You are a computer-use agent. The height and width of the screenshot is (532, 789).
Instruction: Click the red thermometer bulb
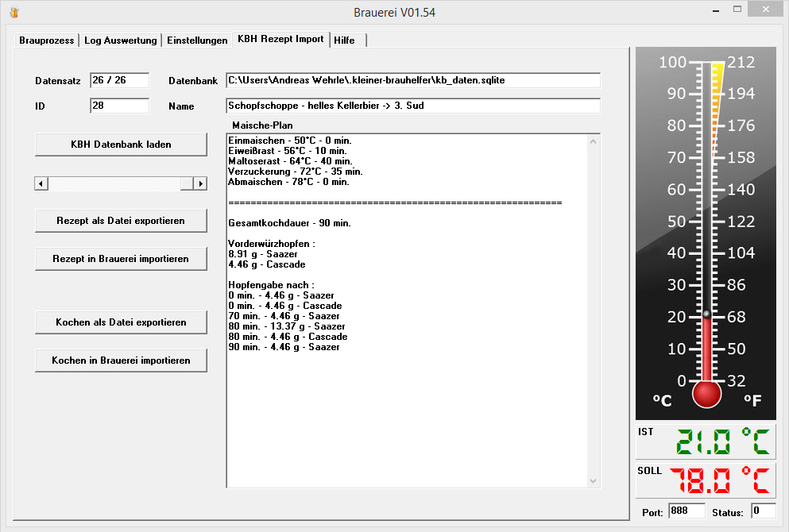(706, 393)
